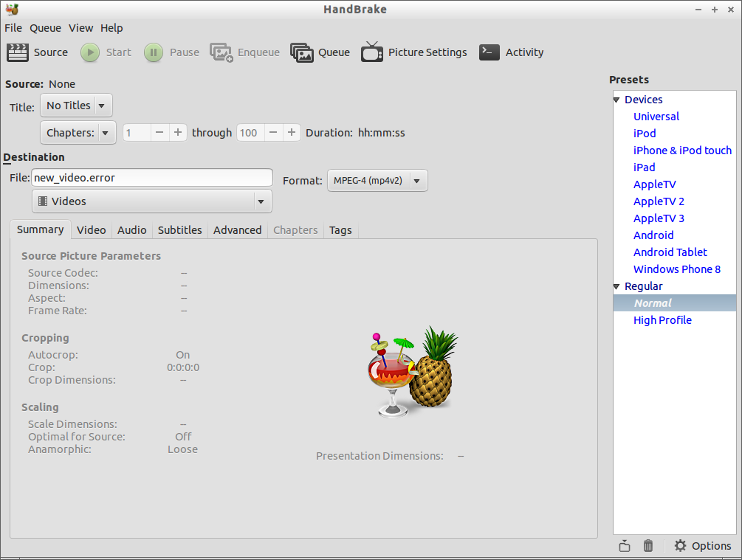Switch to the Subtitles tab
This screenshot has height=560, width=742.
pyautogui.click(x=180, y=230)
